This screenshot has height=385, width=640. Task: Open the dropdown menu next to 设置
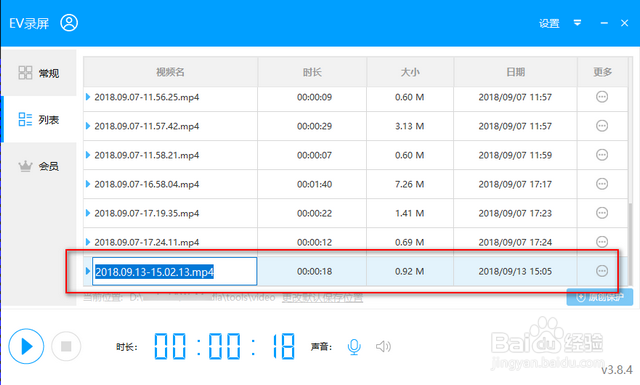577,22
